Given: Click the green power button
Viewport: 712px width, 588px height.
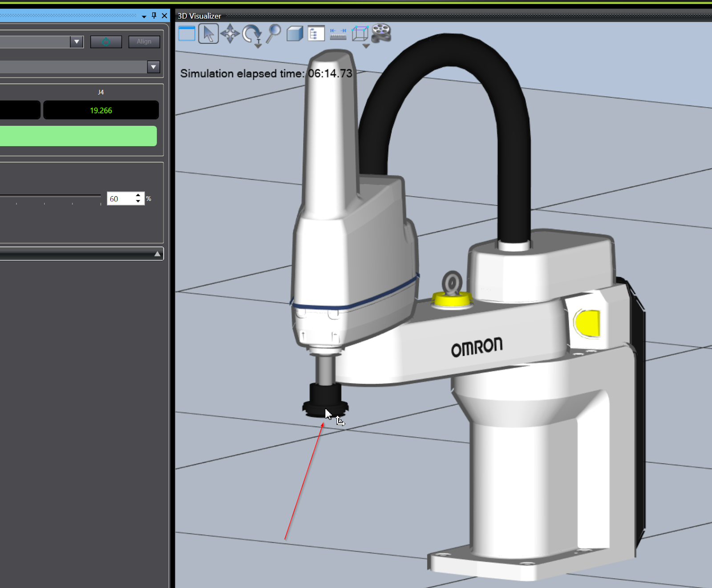Looking at the screenshot, I should [x=106, y=41].
